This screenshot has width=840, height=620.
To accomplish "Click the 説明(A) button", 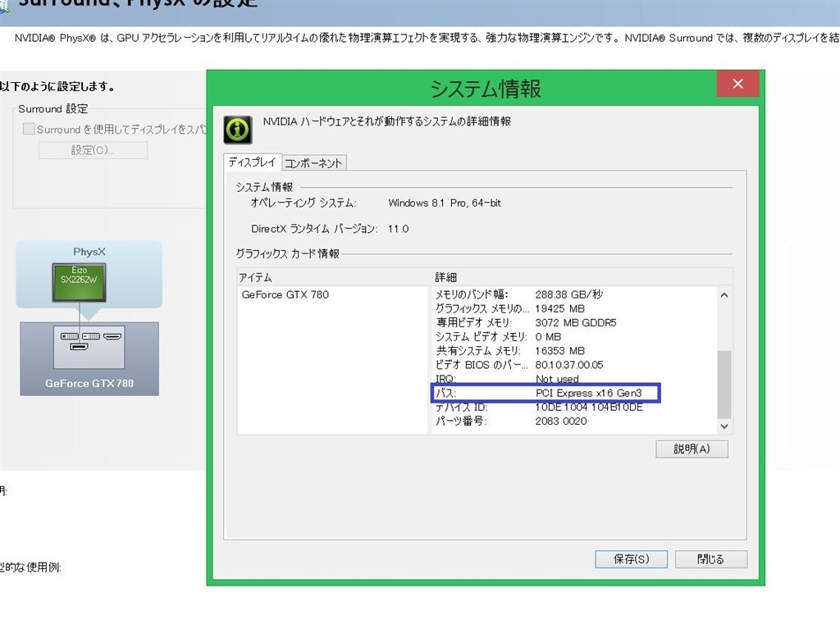I will click(x=692, y=449).
